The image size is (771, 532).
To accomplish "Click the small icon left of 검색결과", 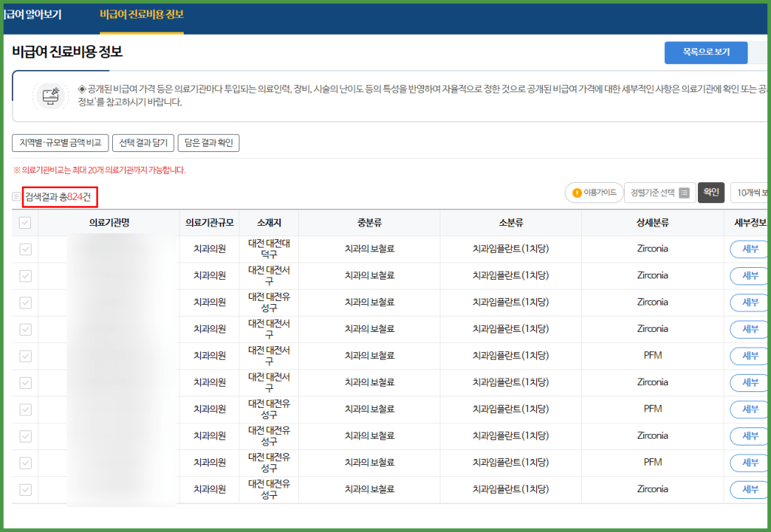I will (x=17, y=197).
